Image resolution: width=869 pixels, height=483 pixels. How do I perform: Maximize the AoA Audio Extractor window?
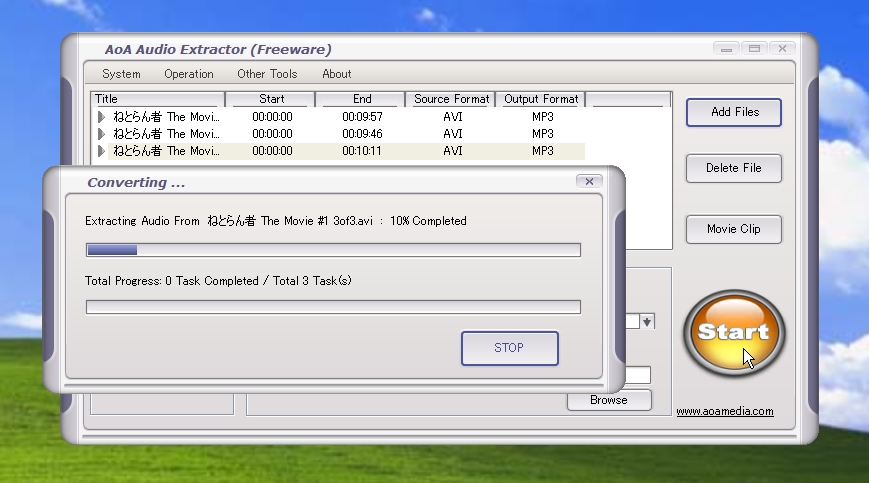pos(754,49)
